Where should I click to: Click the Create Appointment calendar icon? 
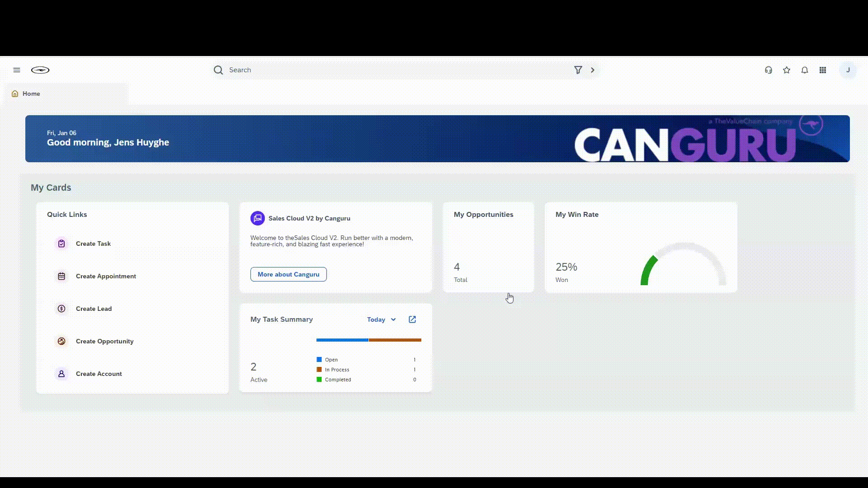(61, 276)
